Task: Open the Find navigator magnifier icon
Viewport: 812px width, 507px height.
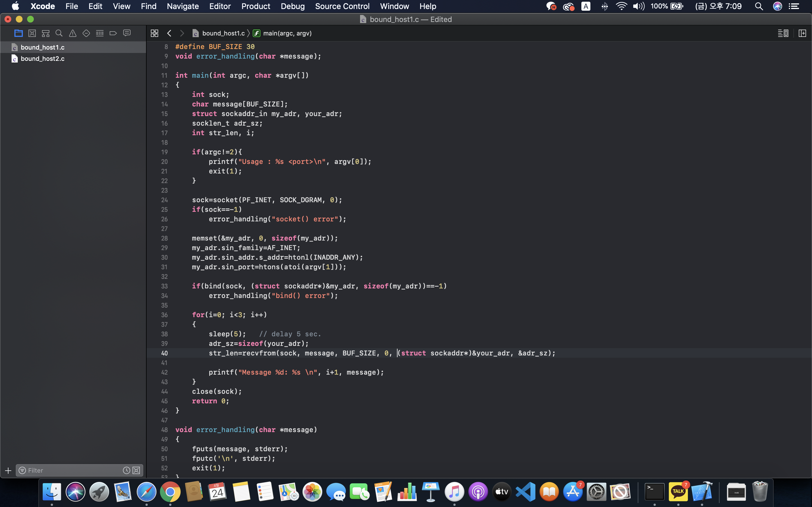Action: click(59, 33)
